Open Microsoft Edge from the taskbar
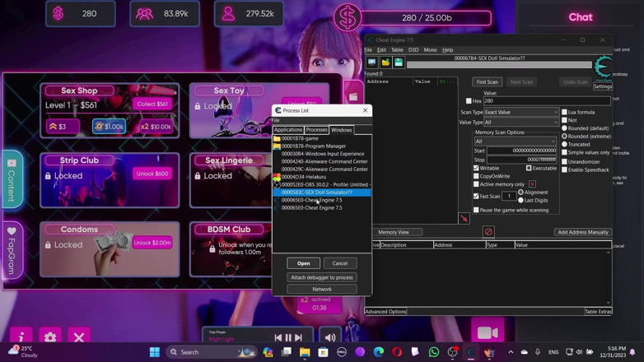644x362 pixels. [x=378, y=352]
